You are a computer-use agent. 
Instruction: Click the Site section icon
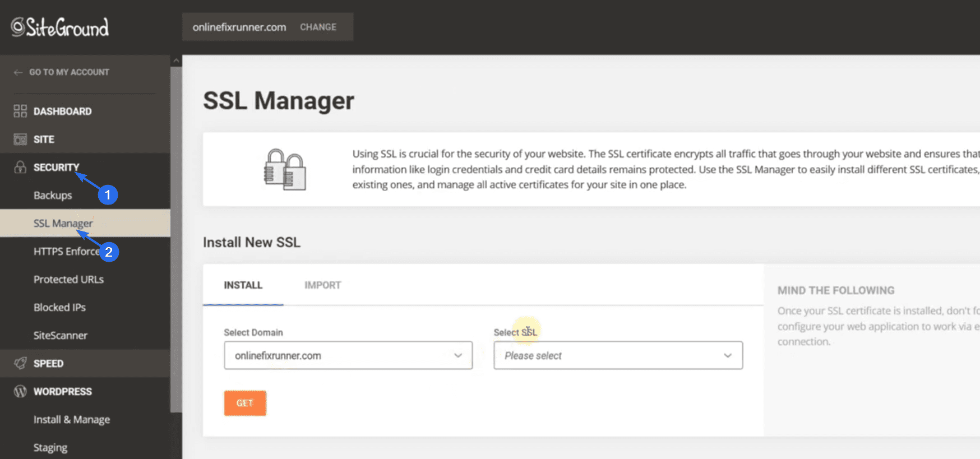[x=20, y=139]
